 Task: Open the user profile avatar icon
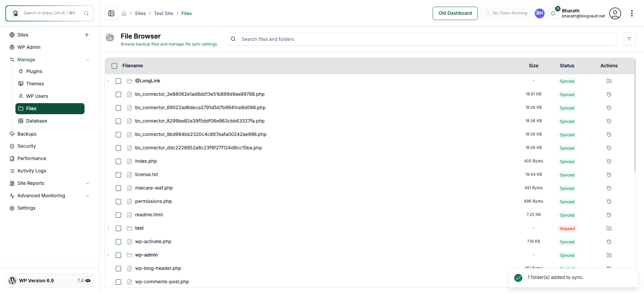pyautogui.click(x=615, y=13)
